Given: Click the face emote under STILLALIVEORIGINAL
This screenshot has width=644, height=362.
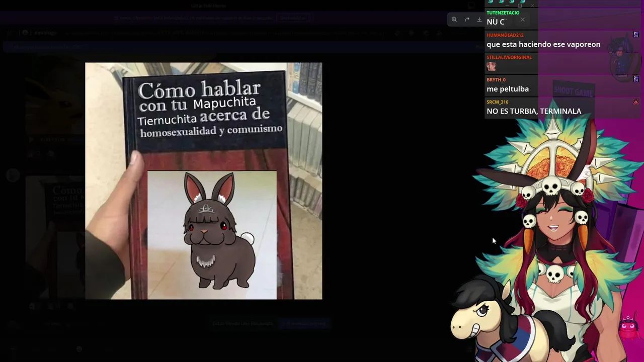Looking at the screenshot, I should (491, 66).
